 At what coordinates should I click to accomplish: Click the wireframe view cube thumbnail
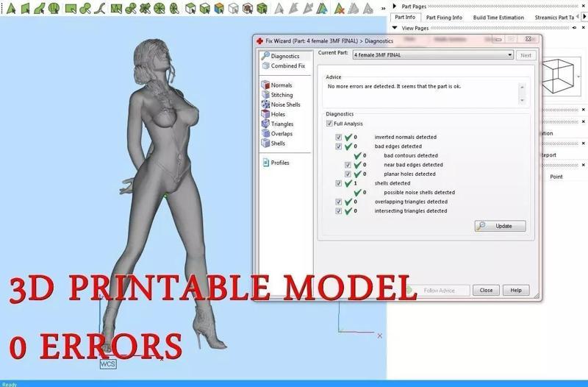(x=558, y=77)
